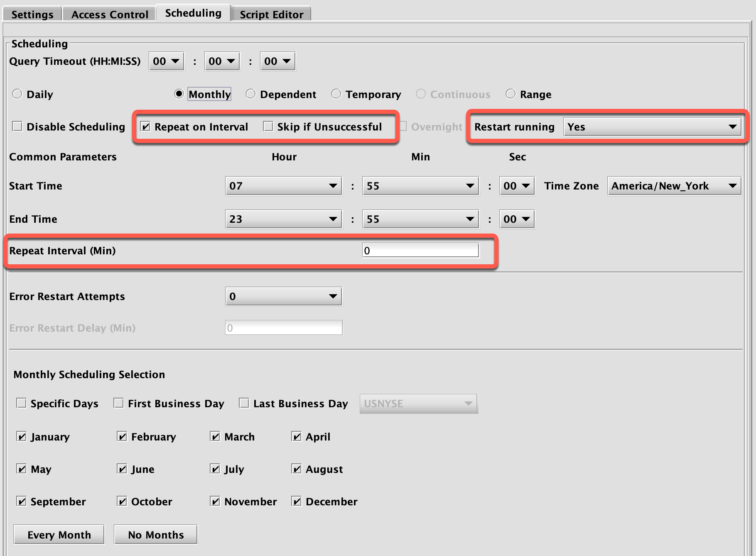The width and height of the screenshot is (756, 556).
Task: Choose the Dependent schedule type
Action: pyautogui.click(x=250, y=94)
